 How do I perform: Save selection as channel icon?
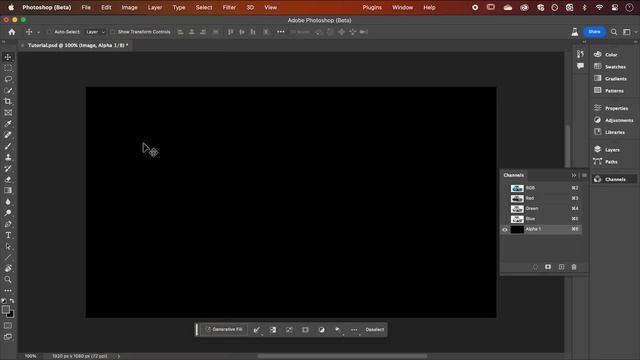click(x=548, y=267)
